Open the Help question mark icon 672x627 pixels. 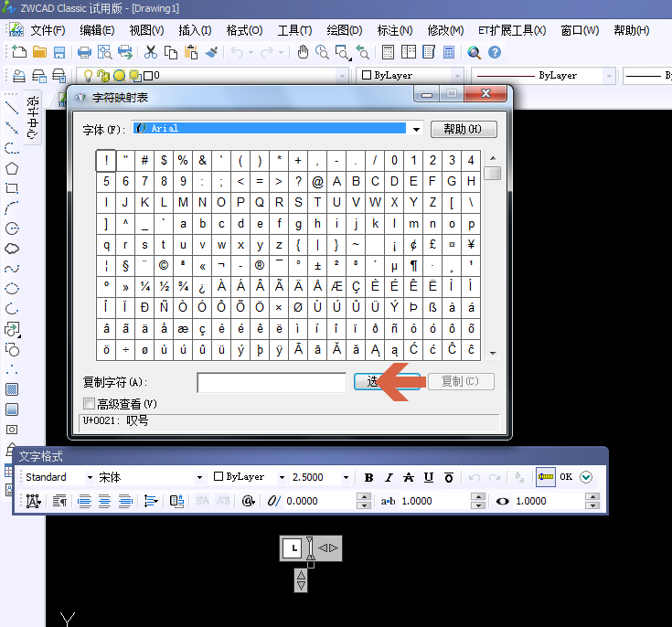(x=495, y=52)
